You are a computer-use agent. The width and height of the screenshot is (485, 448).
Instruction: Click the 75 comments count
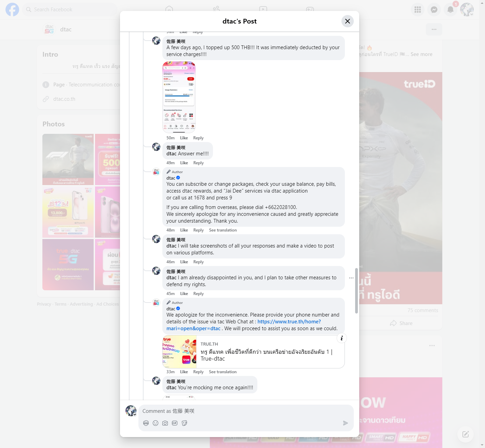(x=423, y=310)
